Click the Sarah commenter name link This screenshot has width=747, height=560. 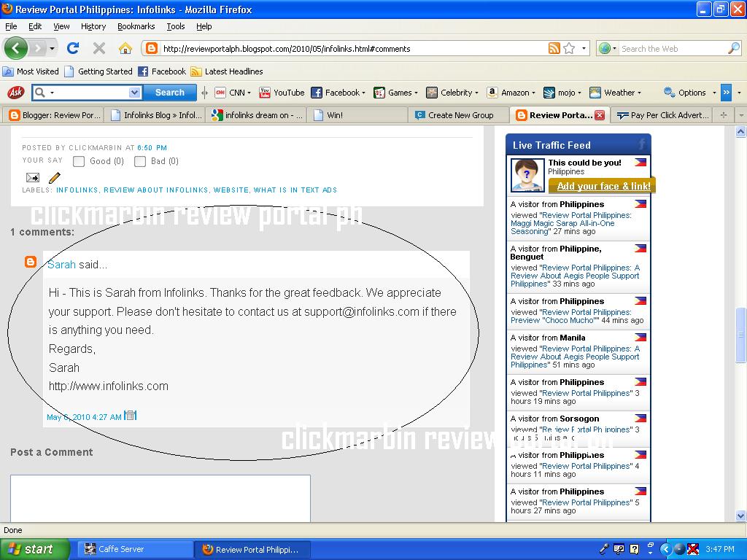point(61,264)
